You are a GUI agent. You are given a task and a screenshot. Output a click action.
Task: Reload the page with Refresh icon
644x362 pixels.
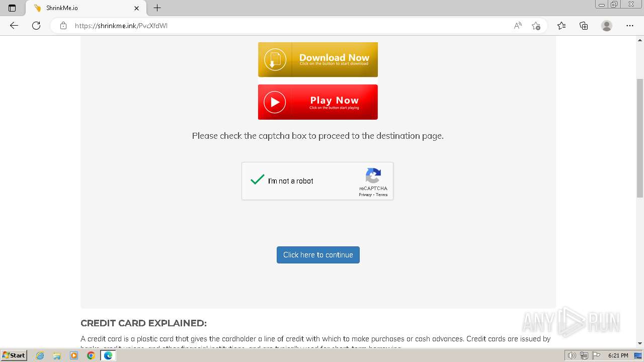point(36,26)
